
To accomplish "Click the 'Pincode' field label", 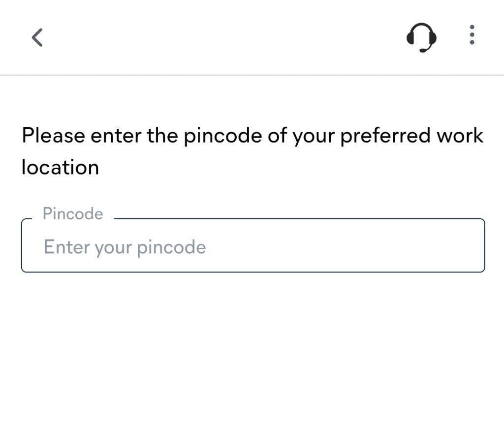I will pyautogui.click(x=73, y=214).
